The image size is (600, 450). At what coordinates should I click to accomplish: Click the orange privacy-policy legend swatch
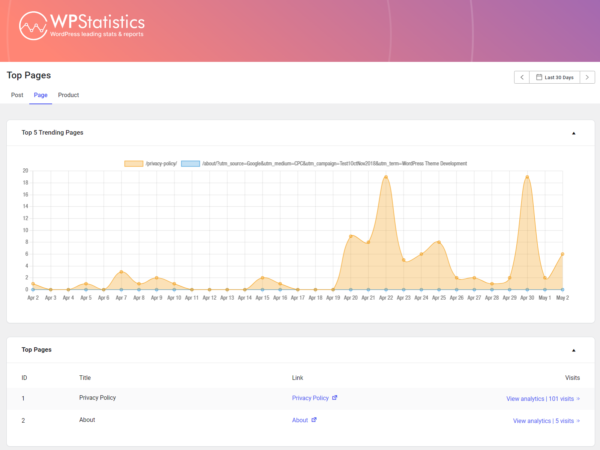click(x=133, y=163)
